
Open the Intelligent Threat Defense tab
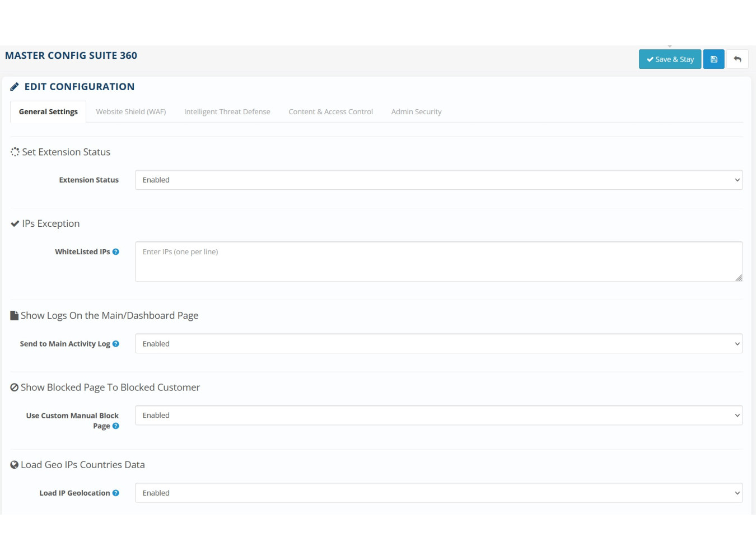[x=227, y=112]
